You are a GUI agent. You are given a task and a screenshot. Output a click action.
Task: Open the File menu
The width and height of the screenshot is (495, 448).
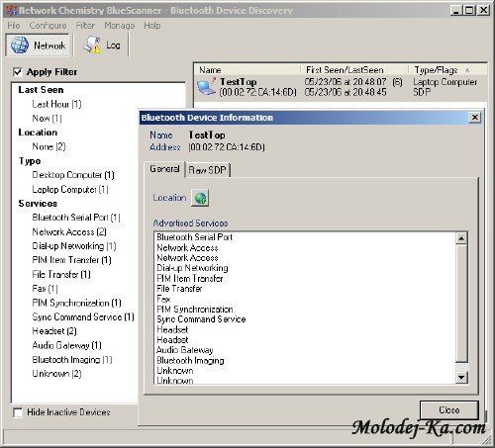[x=14, y=26]
